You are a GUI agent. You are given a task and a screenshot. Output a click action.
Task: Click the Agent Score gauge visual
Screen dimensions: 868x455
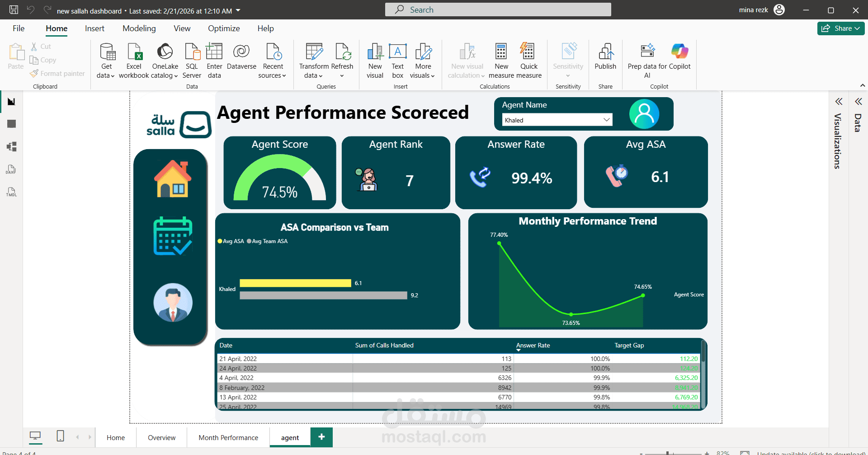point(280,178)
